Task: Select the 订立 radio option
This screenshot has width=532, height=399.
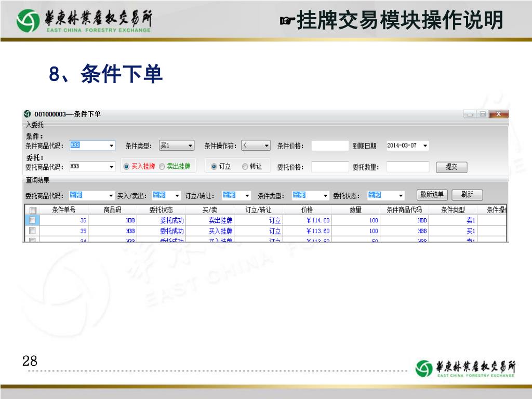Action: 214,167
